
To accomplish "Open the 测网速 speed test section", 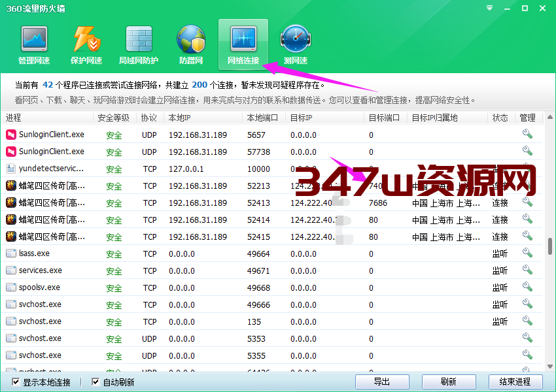I will pos(296,45).
